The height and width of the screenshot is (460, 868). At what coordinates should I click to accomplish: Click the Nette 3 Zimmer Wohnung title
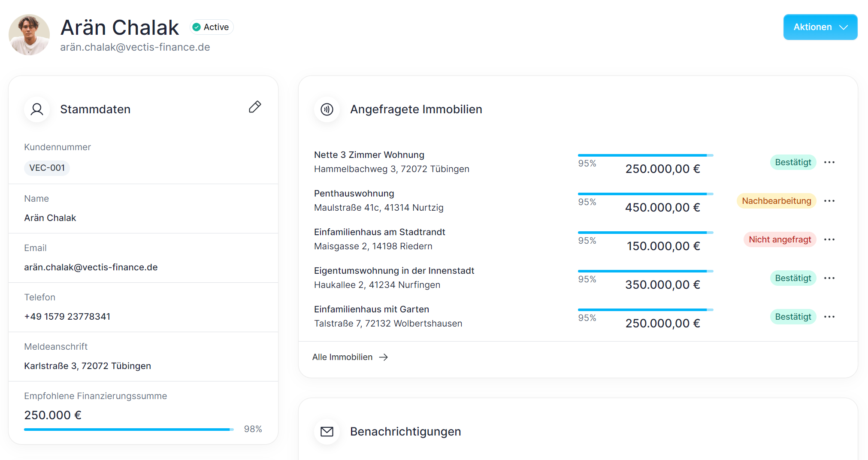tap(369, 155)
